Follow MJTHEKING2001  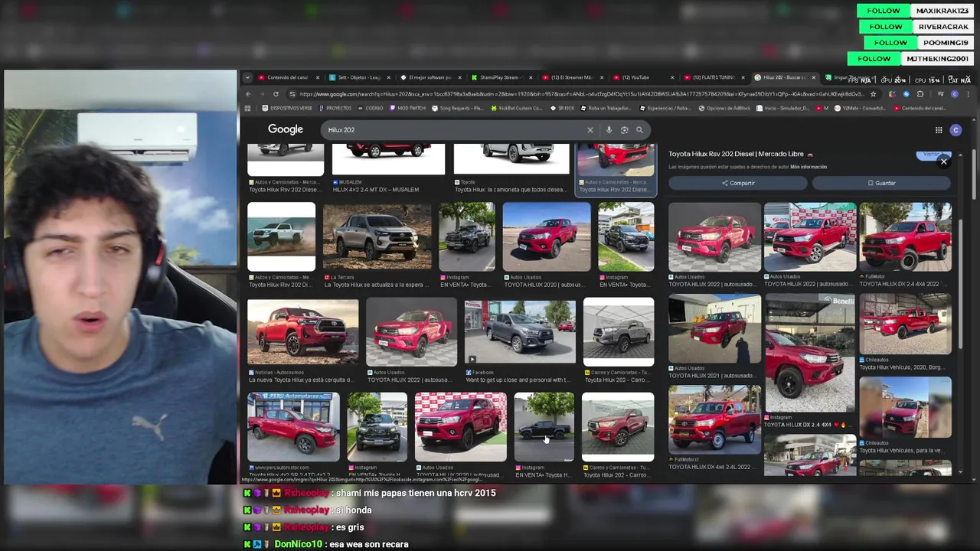pyautogui.click(x=874, y=59)
